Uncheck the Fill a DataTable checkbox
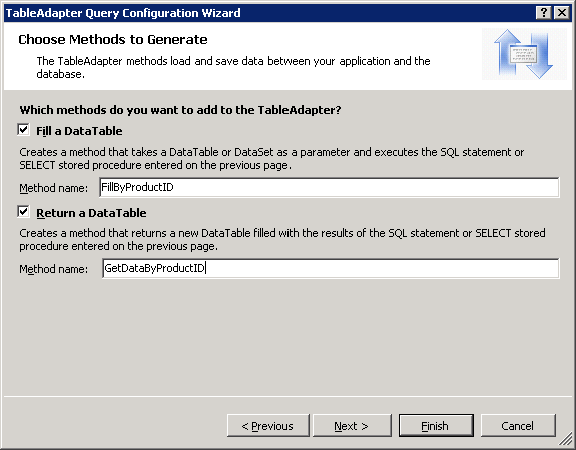This screenshot has width=576, height=450. (x=24, y=130)
